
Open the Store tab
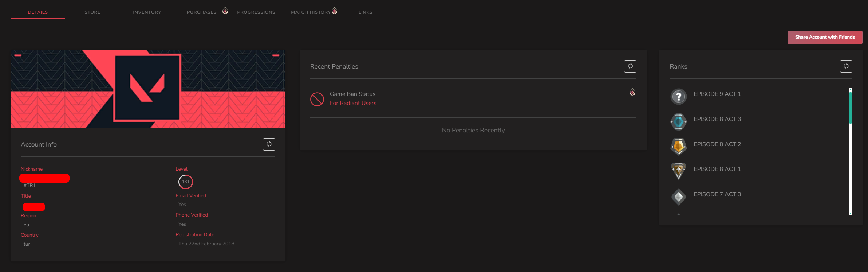click(x=92, y=12)
